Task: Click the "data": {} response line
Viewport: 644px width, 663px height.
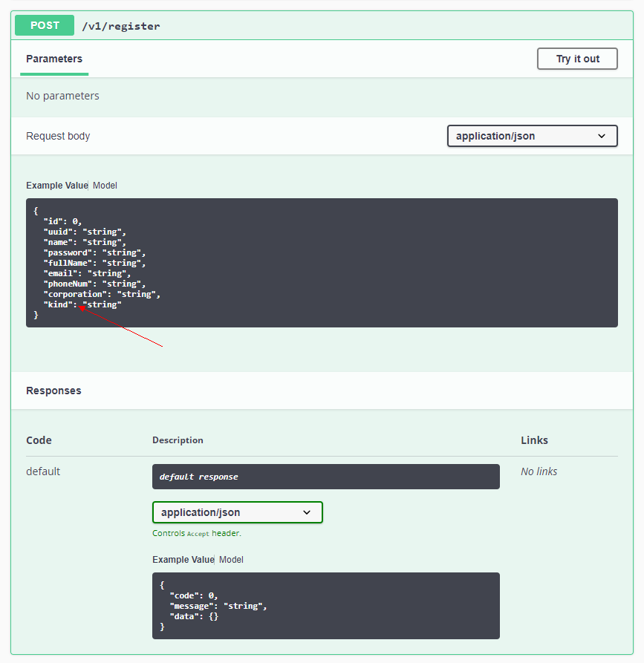Action: point(194,616)
